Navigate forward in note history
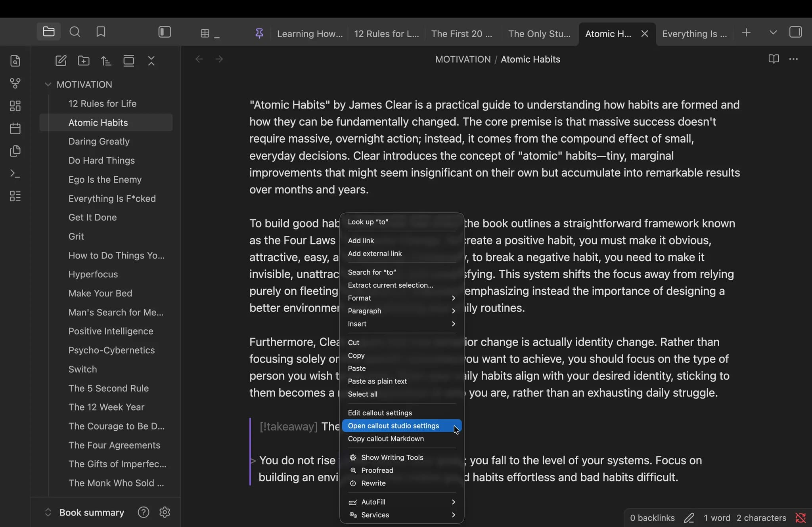The width and height of the screenshot is (812, 527). [x=219, y=59]
